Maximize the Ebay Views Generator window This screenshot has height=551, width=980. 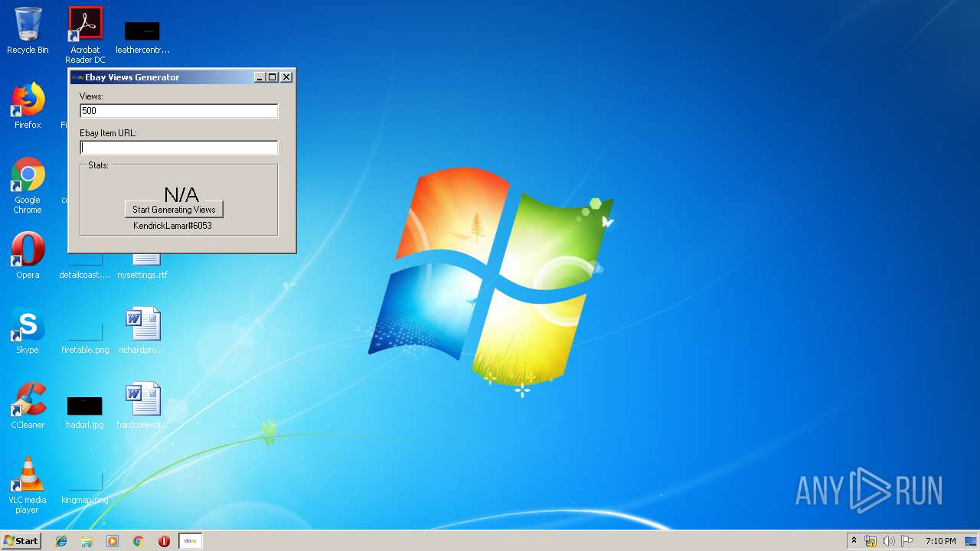coord(272,77)
